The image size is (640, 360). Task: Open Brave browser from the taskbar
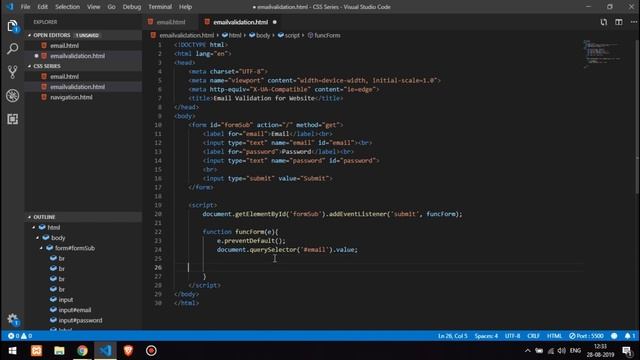(128, 351)
